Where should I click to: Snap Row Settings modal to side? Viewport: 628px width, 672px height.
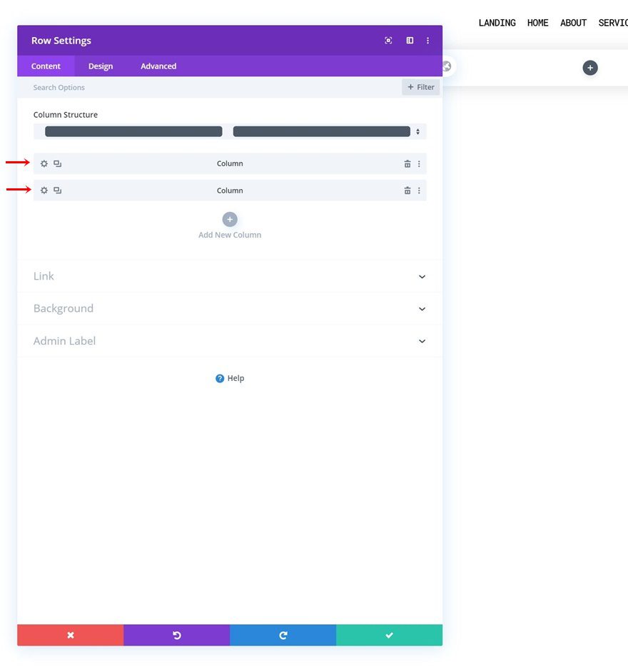click(x=410, y=41)
